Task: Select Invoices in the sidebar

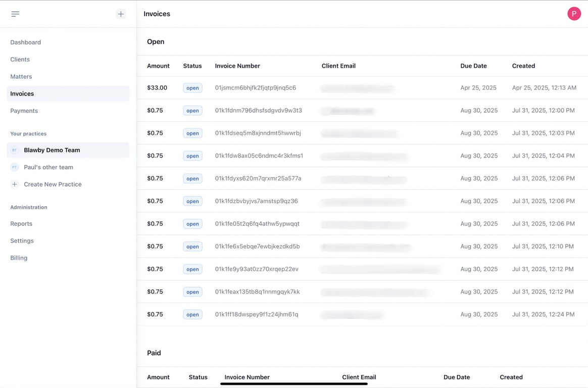Action: point(68,93)
